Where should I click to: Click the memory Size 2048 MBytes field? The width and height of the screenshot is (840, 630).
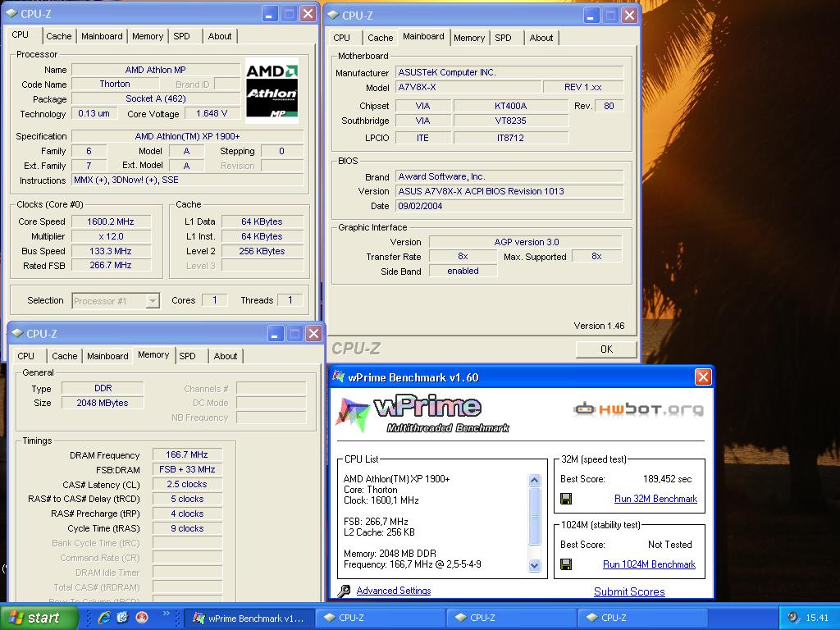point(103,403)
